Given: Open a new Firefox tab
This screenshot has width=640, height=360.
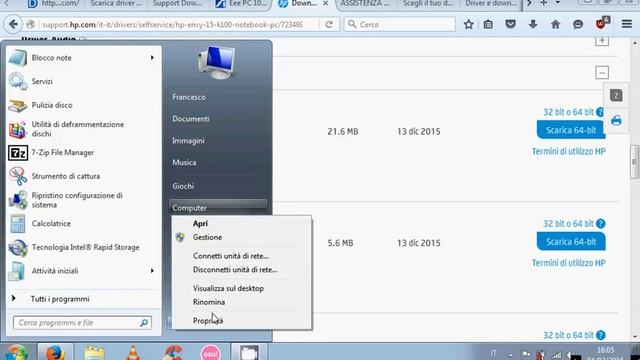Looking at the screenshot, I should click(543, 3).
